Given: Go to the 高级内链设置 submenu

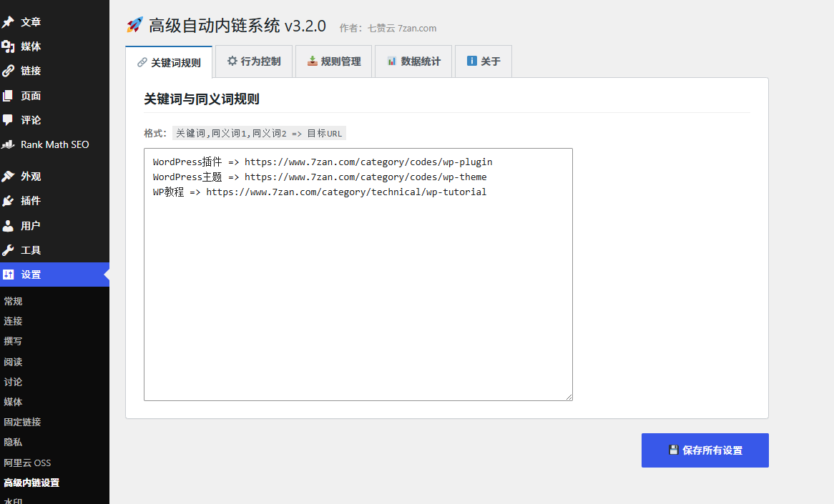Looking at the screenshot, I should (32, 483).
